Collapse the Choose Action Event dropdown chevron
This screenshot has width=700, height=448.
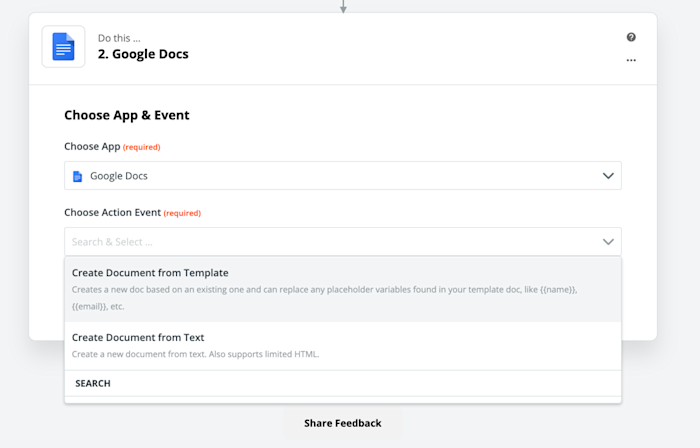[x=608, y=242]
